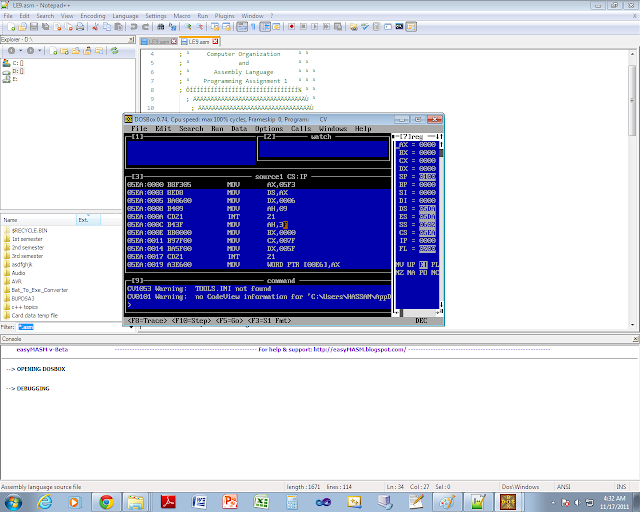The width and height of the screenshot is (640, 512).
Task: Open the Calls menu in CodeView
Action: [x=301, y=129]
